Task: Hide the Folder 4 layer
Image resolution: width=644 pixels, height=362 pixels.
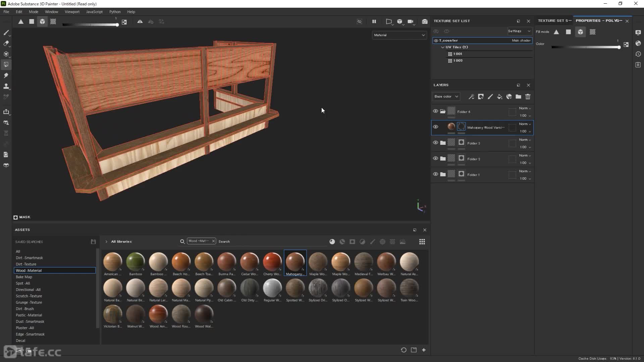Action: 435,111
